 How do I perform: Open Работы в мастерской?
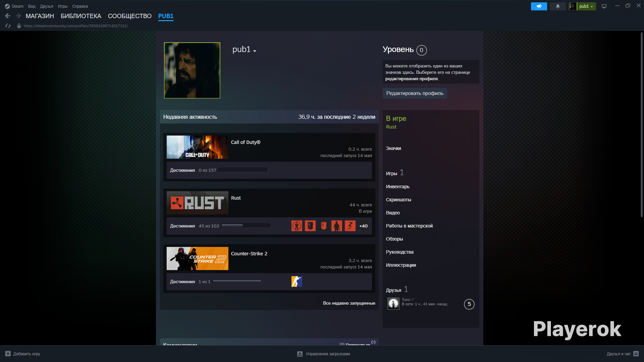(409, 226)
